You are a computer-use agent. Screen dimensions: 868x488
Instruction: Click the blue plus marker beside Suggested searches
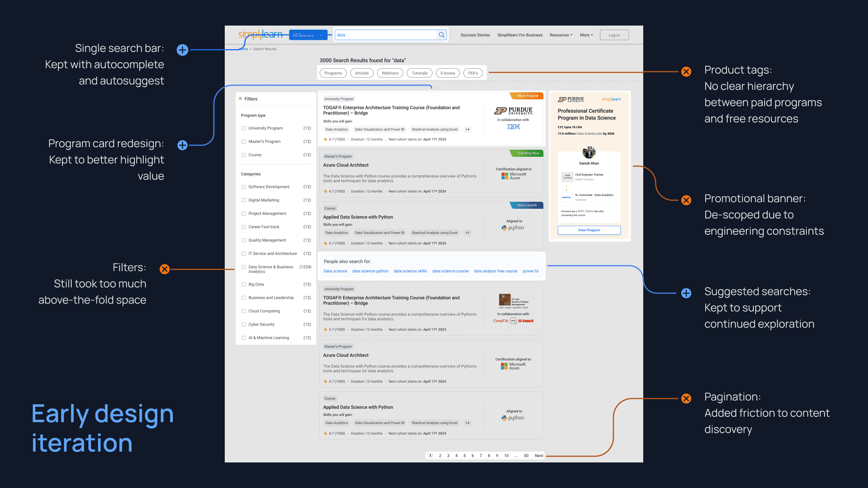(686, 293)
